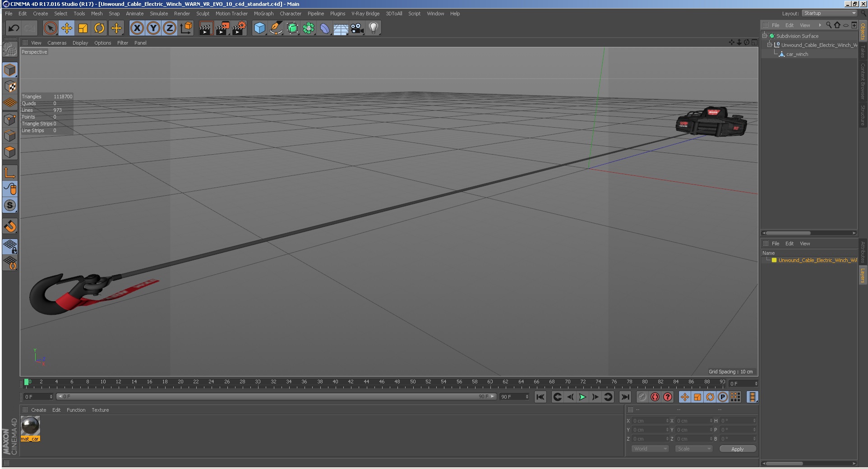Click Object Manager horizontal scrollbar
Viewport: 868px width, 469px height.
click(x=788, y=233)
